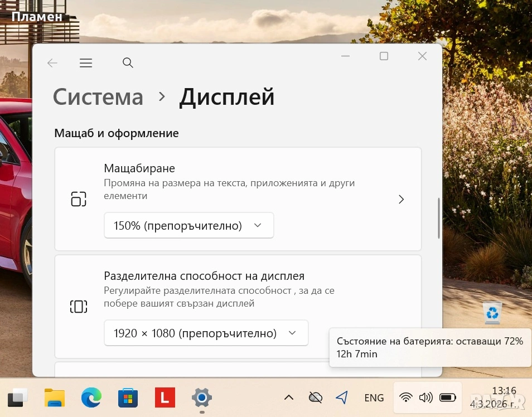Open the clock and date panel
532x417 pixels.
click(504, 397)
